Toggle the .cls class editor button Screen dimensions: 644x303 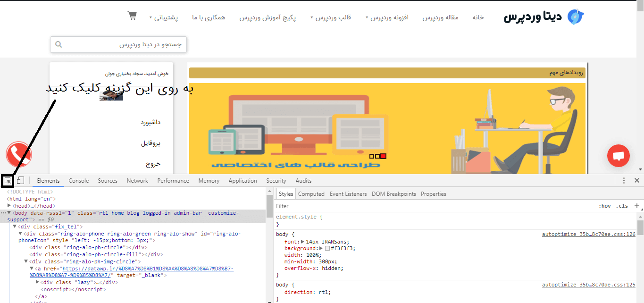tap(623, 206)
